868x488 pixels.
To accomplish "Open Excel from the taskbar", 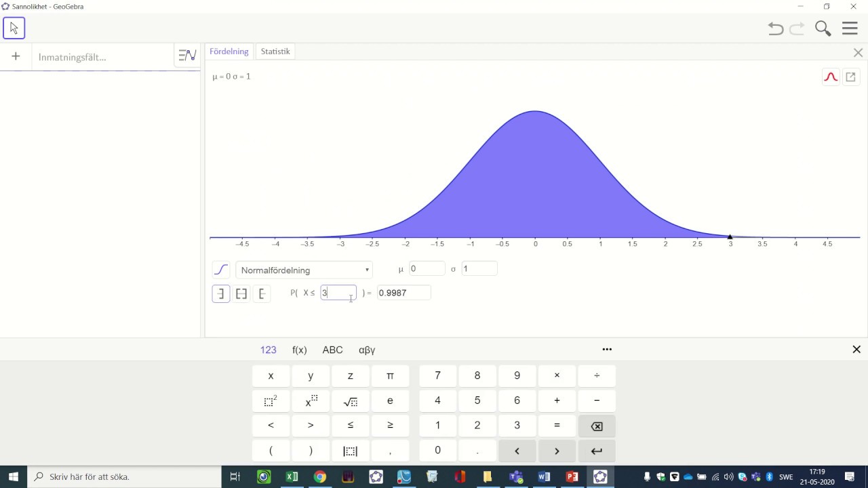I will coord(292,476).
